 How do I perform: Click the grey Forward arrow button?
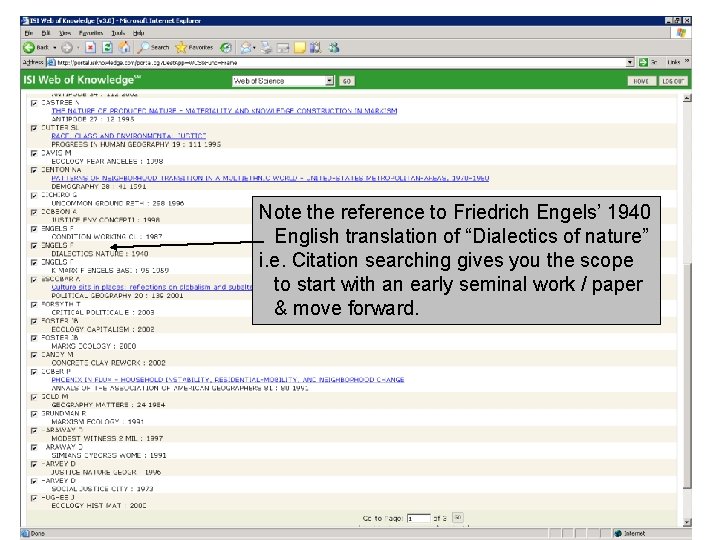pyautogui.click(x=67, y=47)
